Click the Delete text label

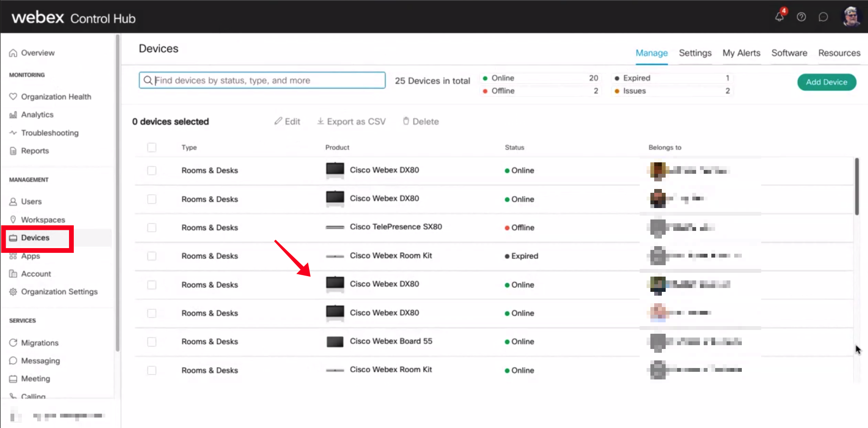[426, 122]
